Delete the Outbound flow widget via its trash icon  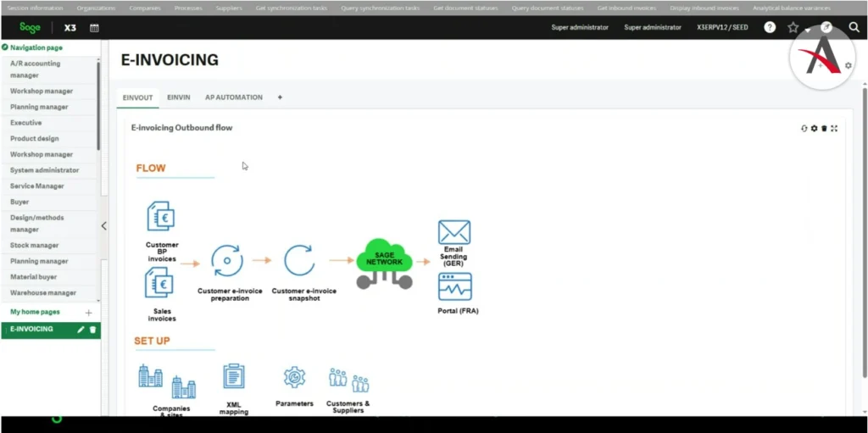pos(824,129)
